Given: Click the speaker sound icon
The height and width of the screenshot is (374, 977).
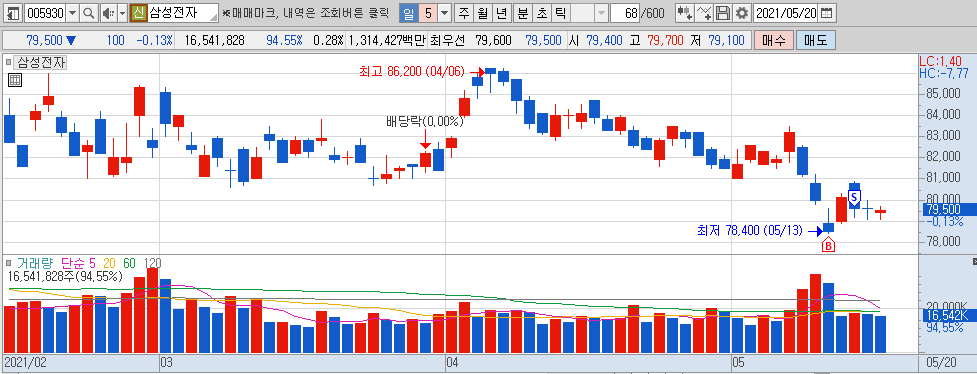Looking at the screenshot, I should [108, 12].
